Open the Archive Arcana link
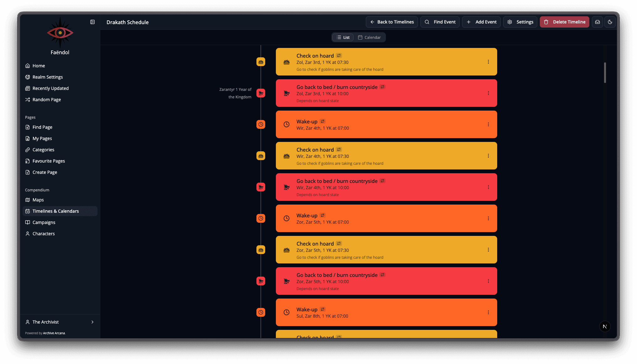Screen dimensions: 637x364 click(x=54, y=333)
